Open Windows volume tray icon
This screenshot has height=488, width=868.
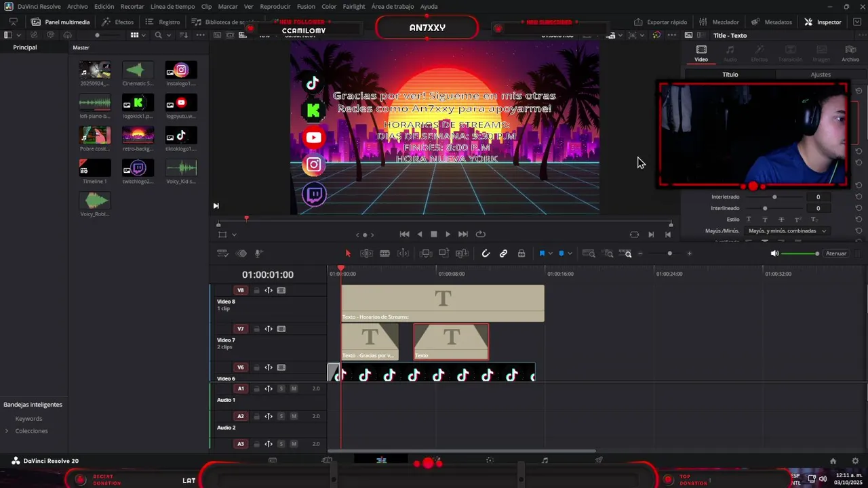click(x=823, y=479)
